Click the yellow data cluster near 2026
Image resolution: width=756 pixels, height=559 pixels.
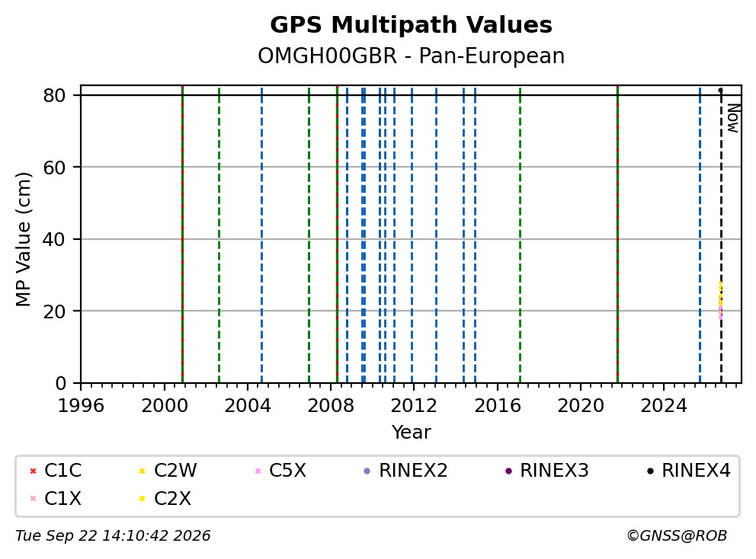(720, 293)
